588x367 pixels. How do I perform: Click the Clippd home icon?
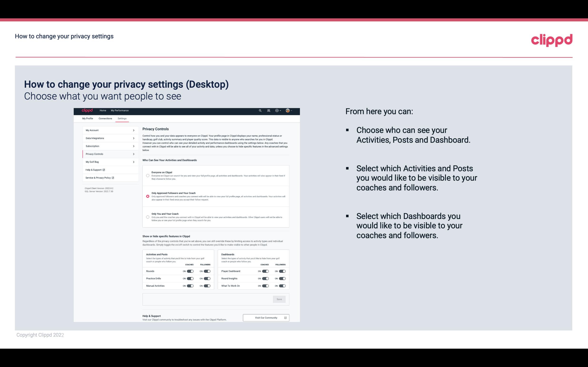[x=87, y=110]
